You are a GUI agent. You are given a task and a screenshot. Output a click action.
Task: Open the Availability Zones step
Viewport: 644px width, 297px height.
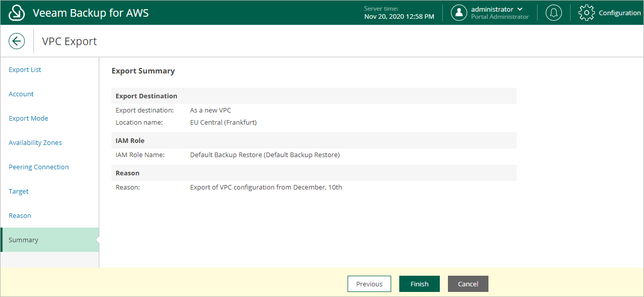tap(35, 142)
